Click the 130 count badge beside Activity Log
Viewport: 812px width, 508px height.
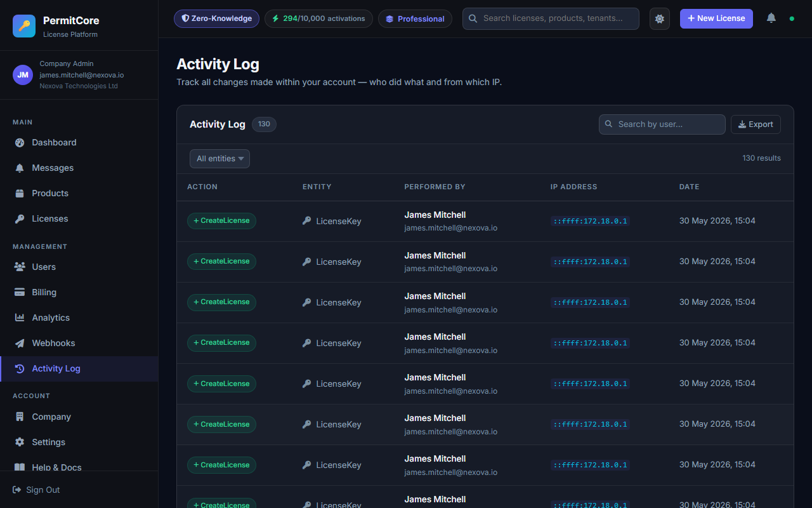click(x=264, y=124)
